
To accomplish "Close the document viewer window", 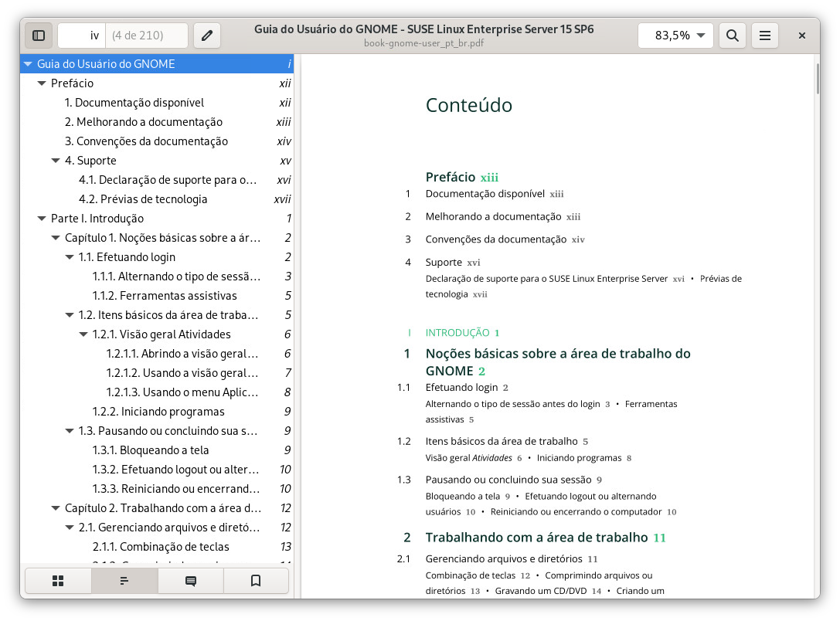I will (x=802, y=36).
